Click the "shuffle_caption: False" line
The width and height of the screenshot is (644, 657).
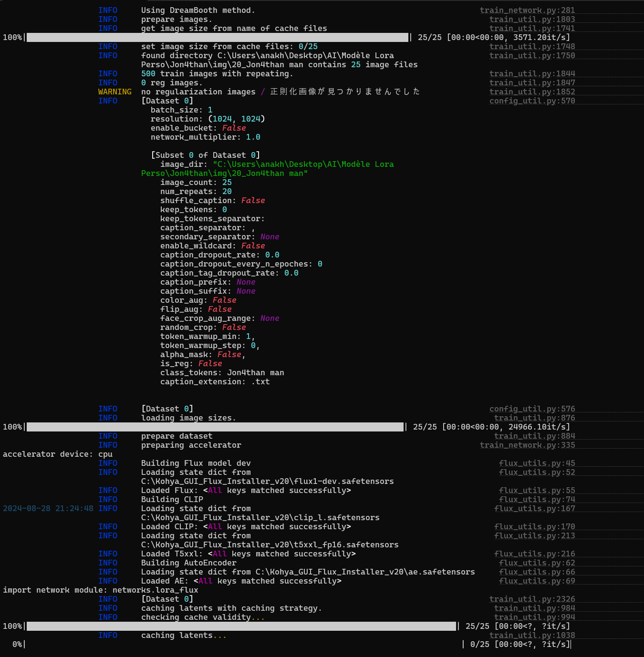(213, 200)
